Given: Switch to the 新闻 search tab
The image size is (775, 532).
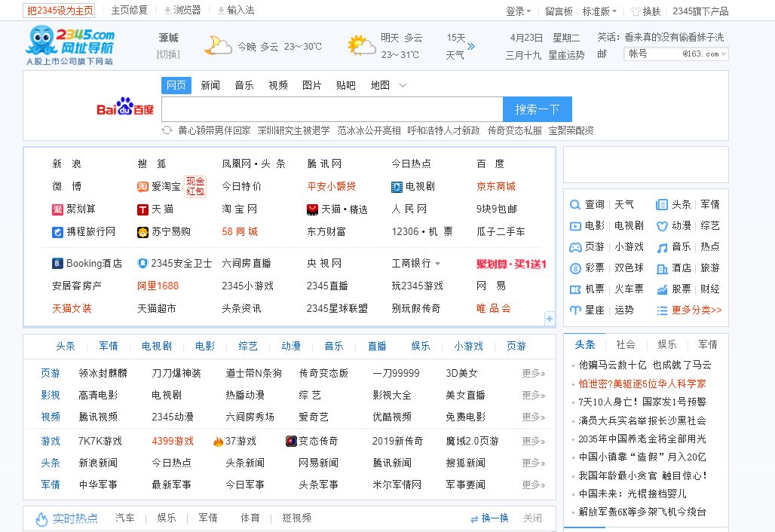Looking at the screenshot, I should (x=209, y=85).
